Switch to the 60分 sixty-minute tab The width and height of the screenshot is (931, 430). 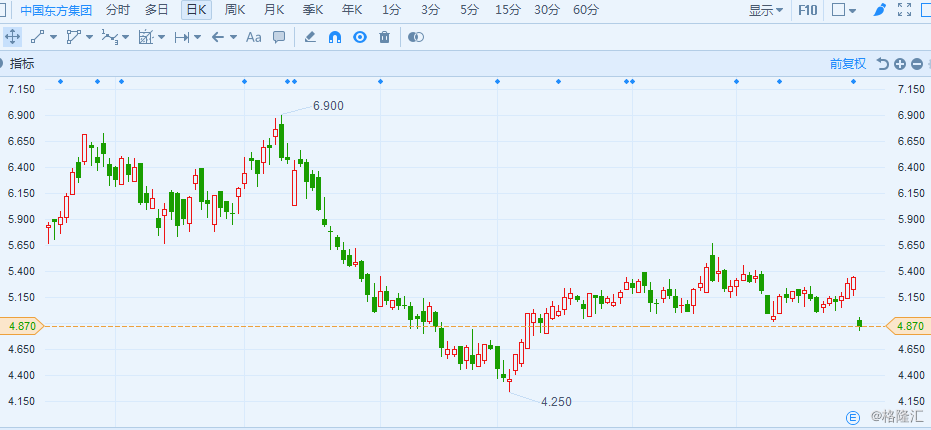(x=585, y=10)
